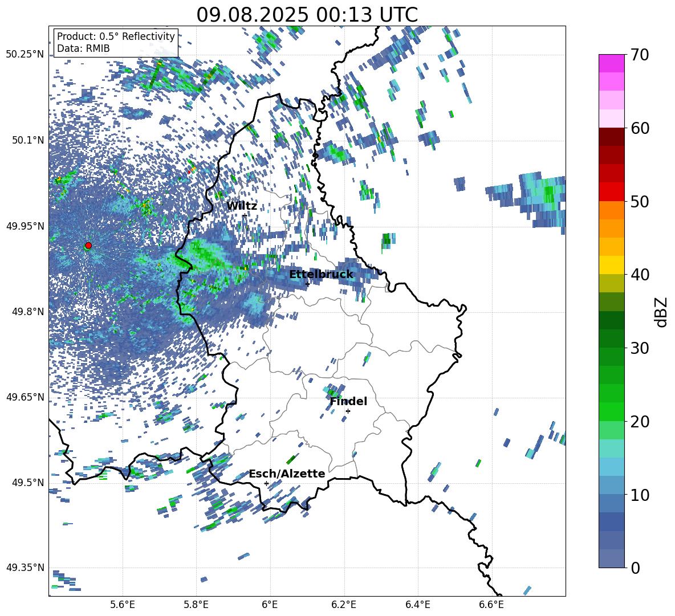Click the Ettelbruck station cross marker
The width and height of the screenshot is (675, 616).
307,284
